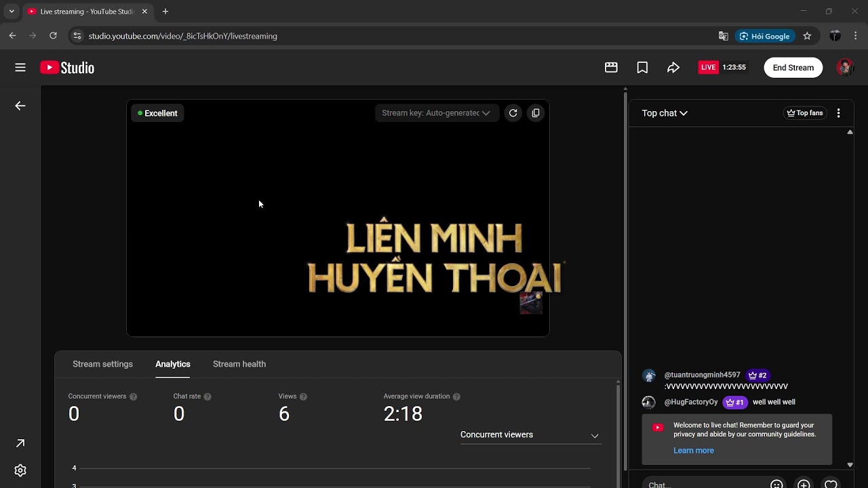Reload the browser page
The width and height of the screenshot is (868, 488).
click(x=53, y=36)
